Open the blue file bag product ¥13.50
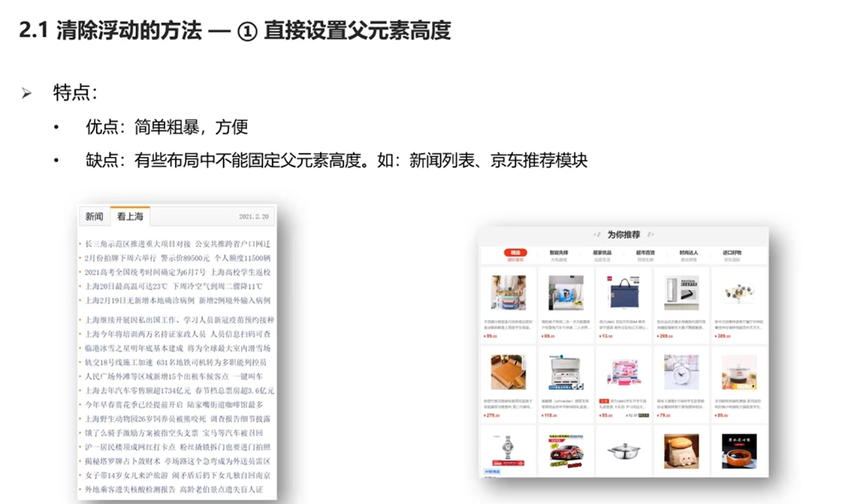Screen dimensions: 866x504 click(623, 293)
